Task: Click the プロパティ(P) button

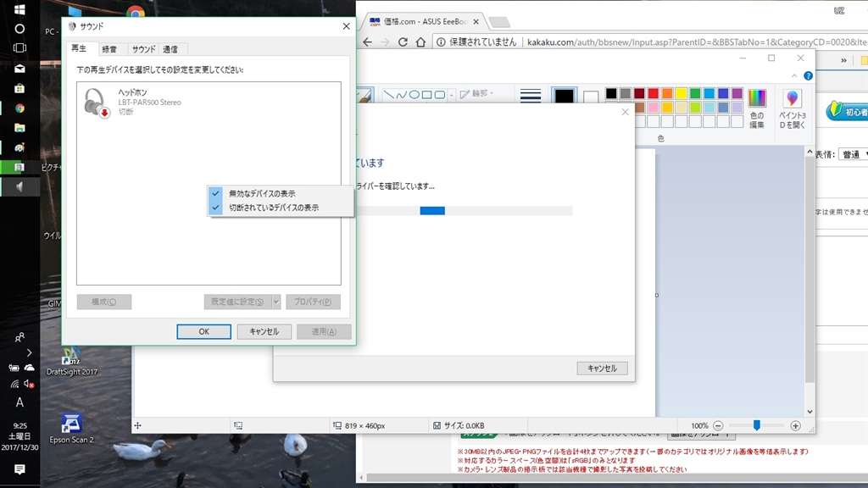Action: (313, 302)
